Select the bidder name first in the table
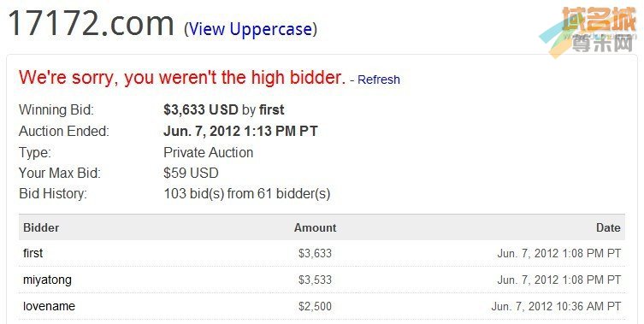 32,253
